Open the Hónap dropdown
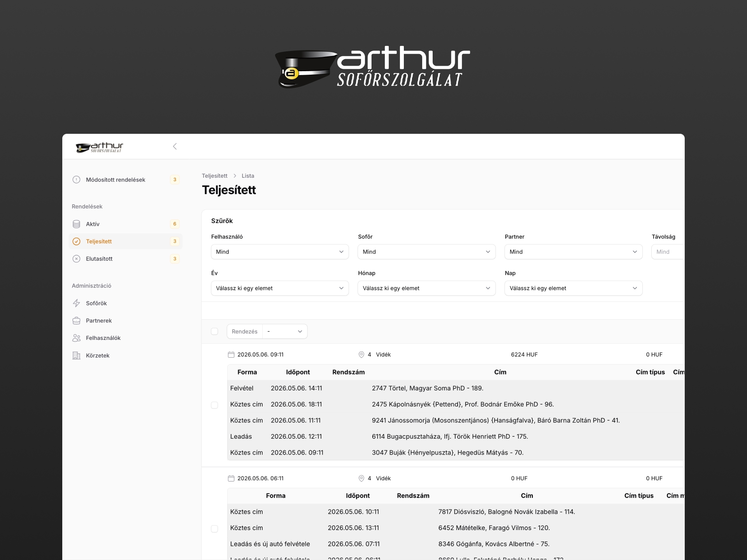Screen dimensions: 747x560 tap(426, 288)
